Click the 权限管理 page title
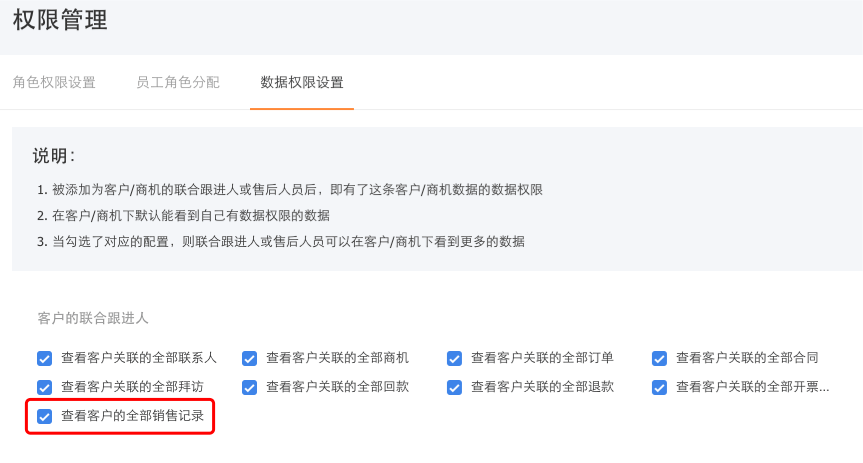Image resolution: width=863 pixels, height=463 pixels. (60, 20)
